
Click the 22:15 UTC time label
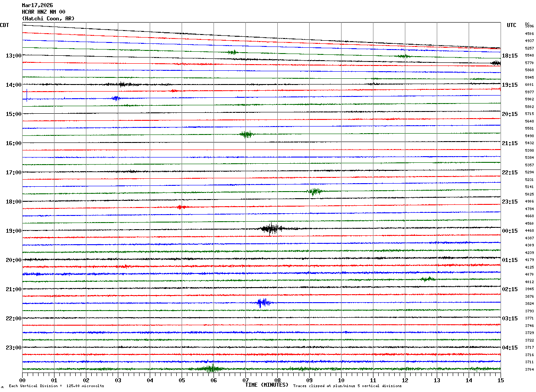[x=509, y=173]
